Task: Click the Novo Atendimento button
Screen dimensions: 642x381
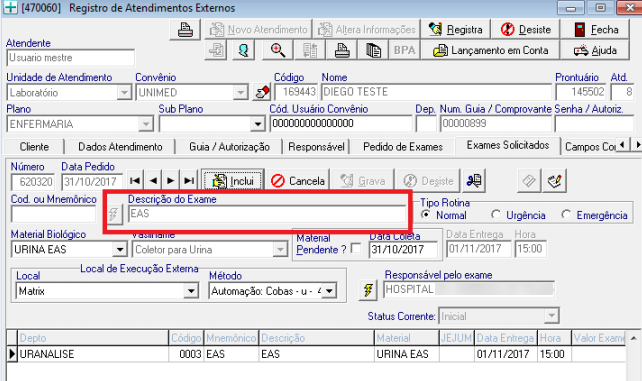Action: coord(258,29)
